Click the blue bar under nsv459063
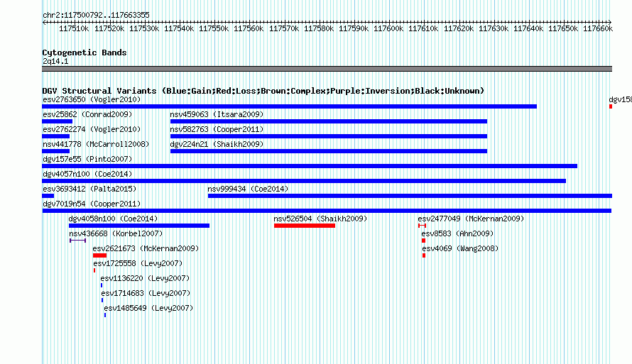Viewport: 632px width, 364px height. pos(329,121)
